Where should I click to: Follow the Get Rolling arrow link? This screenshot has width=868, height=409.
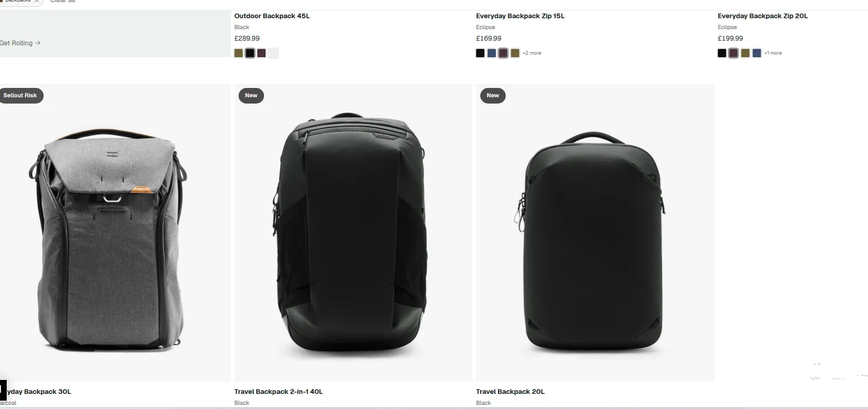[x=20, y=43]
